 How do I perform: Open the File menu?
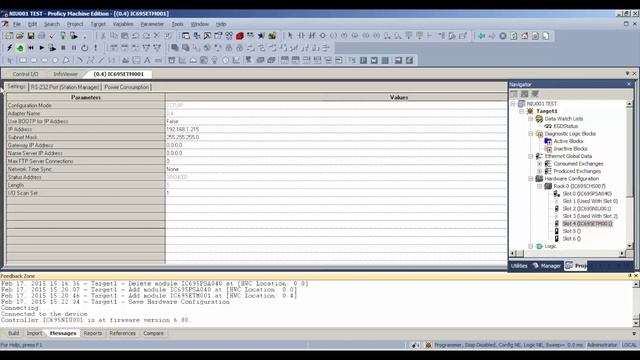pos(17,24)
